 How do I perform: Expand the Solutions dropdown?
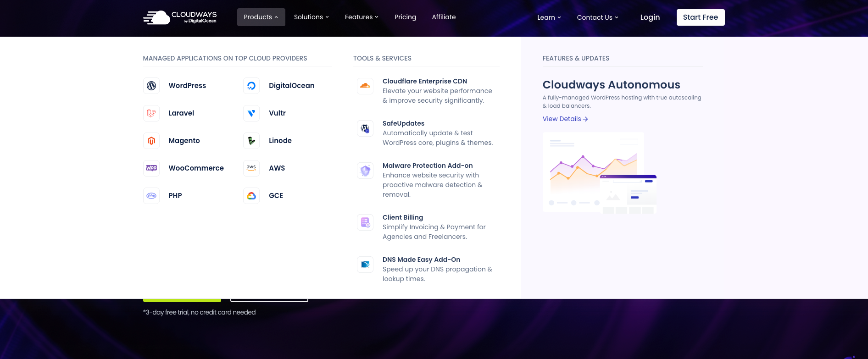pyautogui.click(x=312, y=17)
